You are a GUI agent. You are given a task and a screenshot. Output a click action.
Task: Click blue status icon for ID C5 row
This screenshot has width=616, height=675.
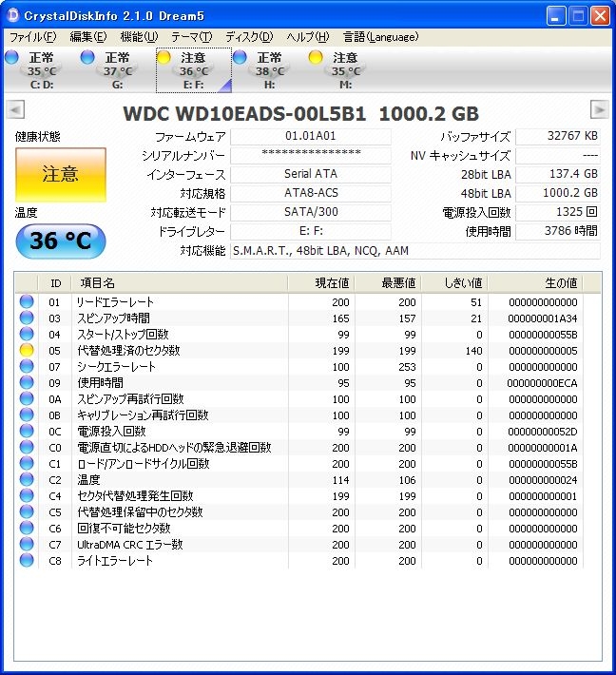tap(27, 511)
